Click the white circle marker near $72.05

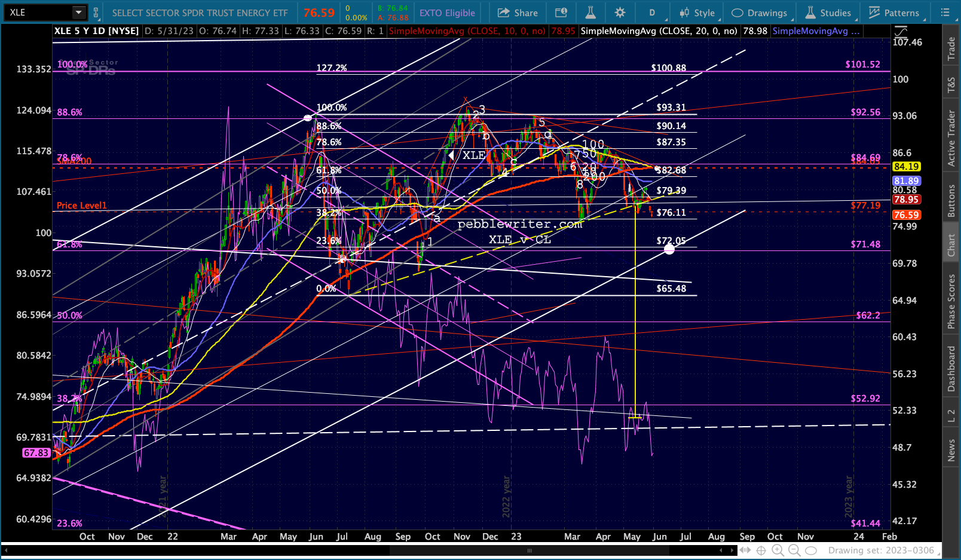click(669, 249)
